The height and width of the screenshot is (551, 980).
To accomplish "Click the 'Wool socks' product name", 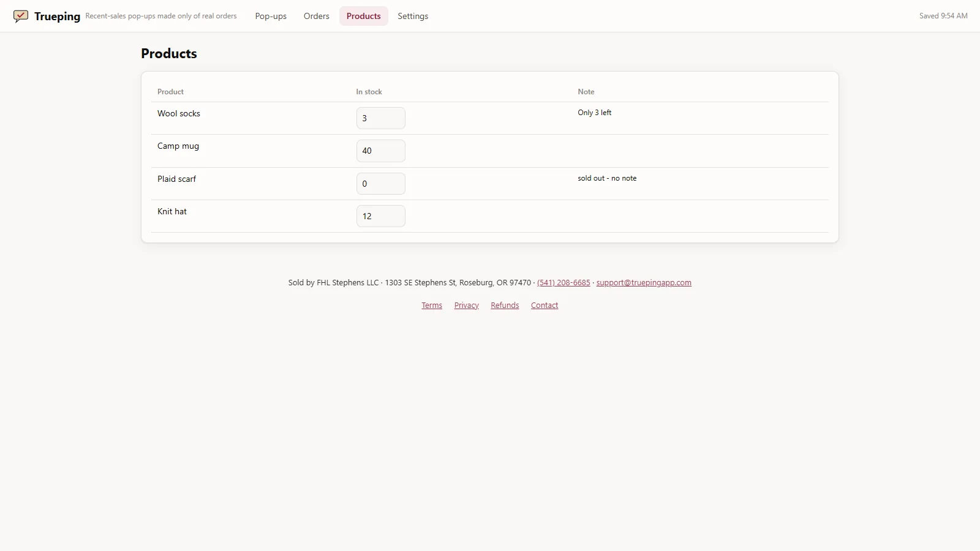I will [x=179, y=113].
